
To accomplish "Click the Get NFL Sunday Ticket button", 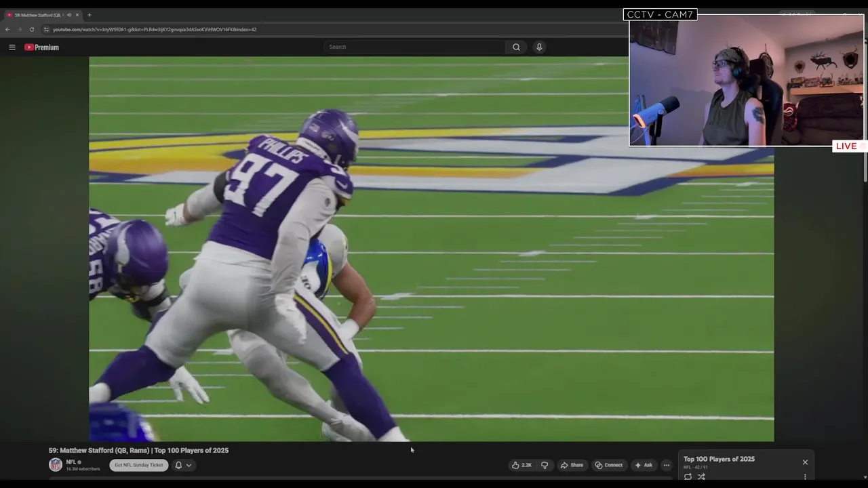I will (139, 465).
